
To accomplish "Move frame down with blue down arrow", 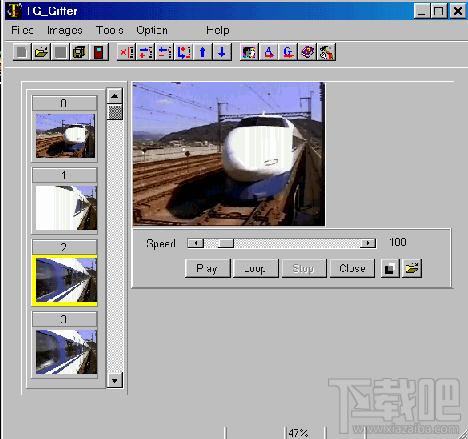I will [x=222, y=52].
